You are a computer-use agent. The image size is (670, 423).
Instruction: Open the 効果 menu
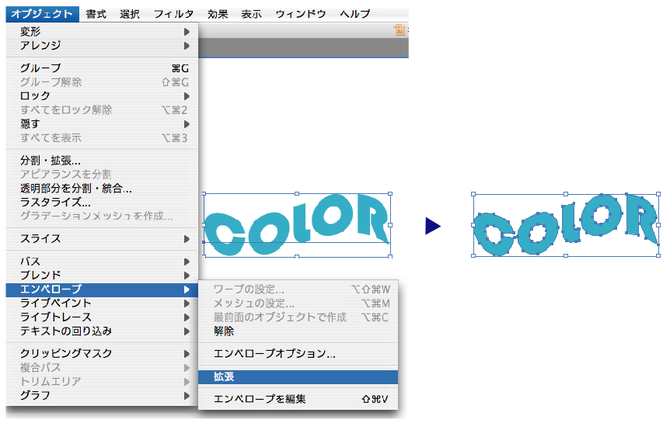click(218, 14)
